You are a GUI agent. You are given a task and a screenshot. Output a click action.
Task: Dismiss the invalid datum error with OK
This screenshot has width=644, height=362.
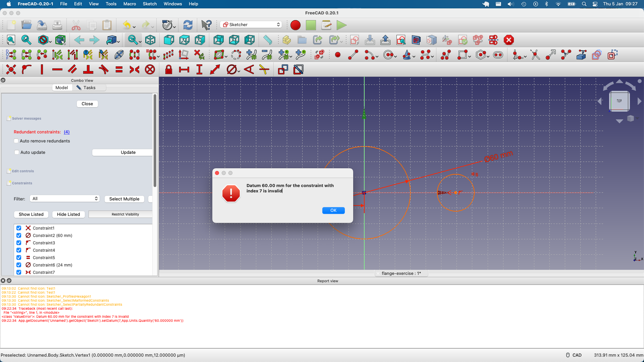[x=333, y=210]
